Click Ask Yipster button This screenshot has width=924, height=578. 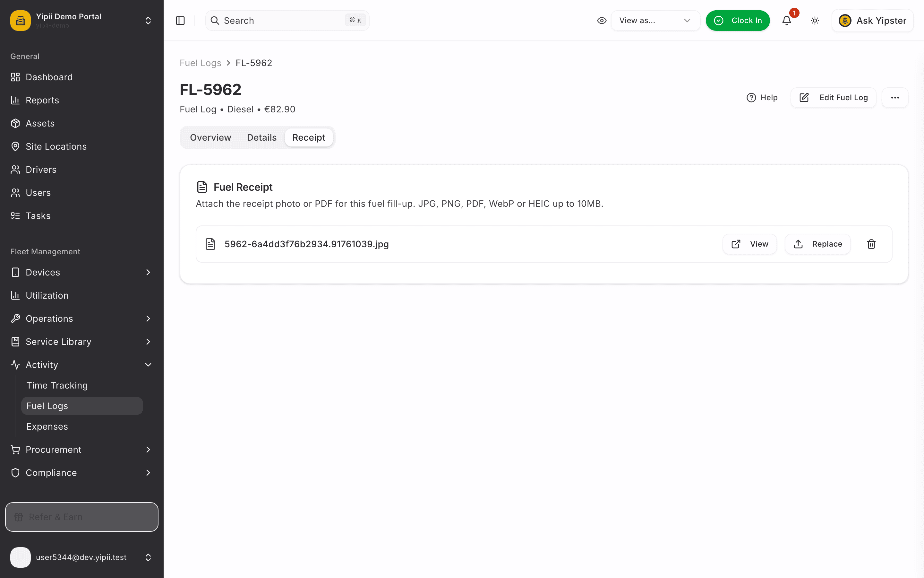[872, 21]
